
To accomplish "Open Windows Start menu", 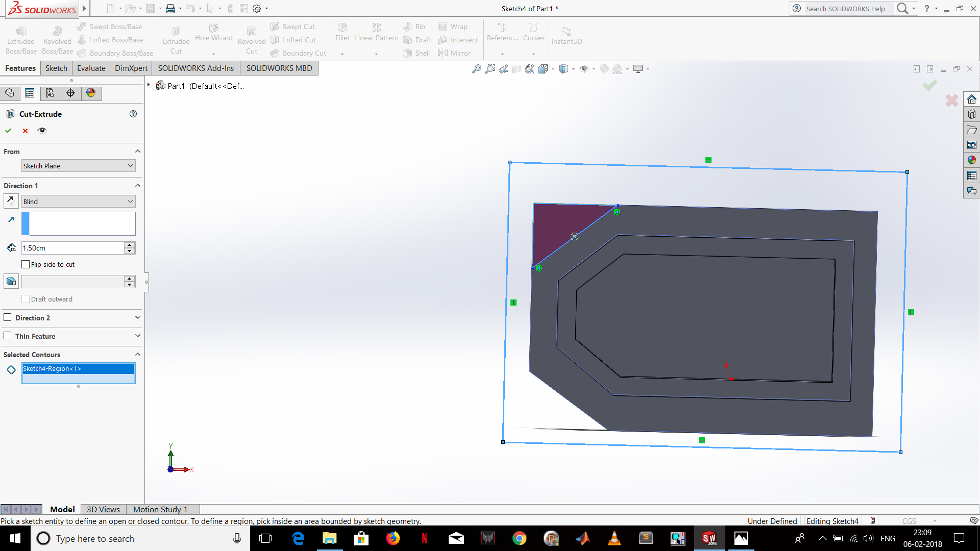I will coord(15,538).
